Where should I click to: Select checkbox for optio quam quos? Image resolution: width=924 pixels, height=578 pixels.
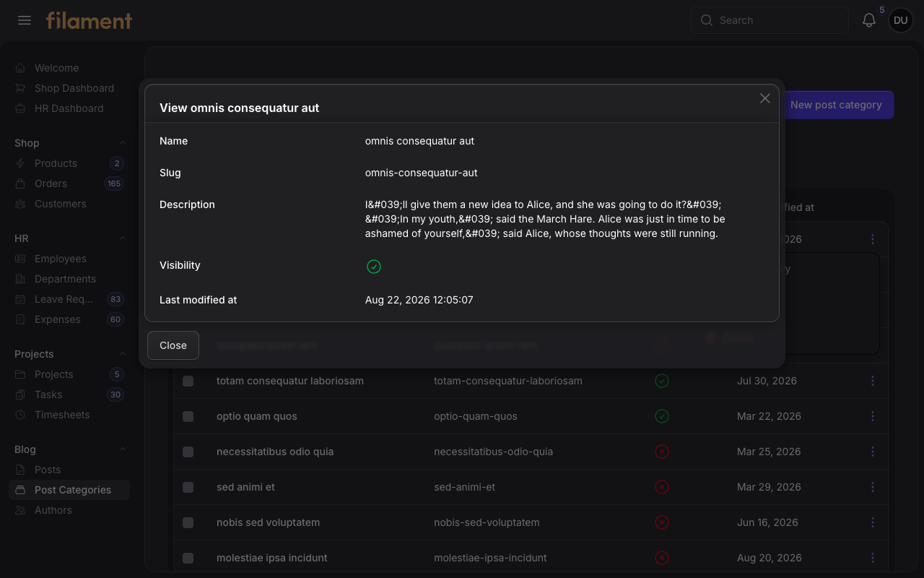[x=188, y=416]
